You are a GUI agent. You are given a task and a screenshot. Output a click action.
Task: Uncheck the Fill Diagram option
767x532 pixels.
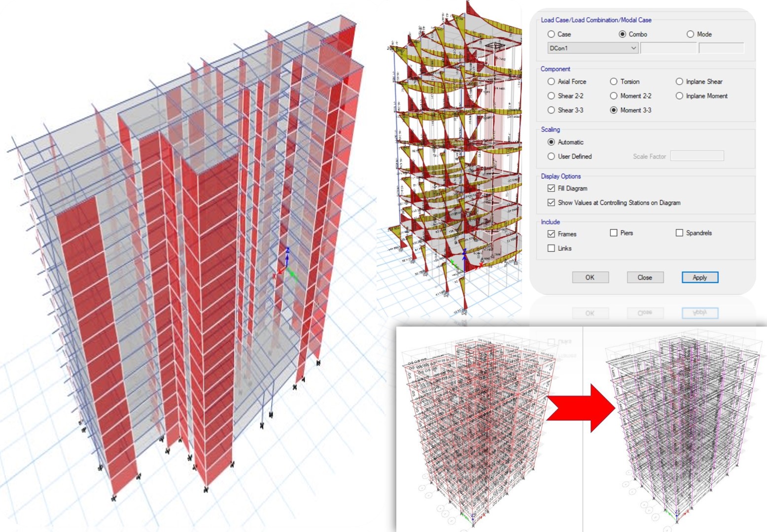point(551,188)
